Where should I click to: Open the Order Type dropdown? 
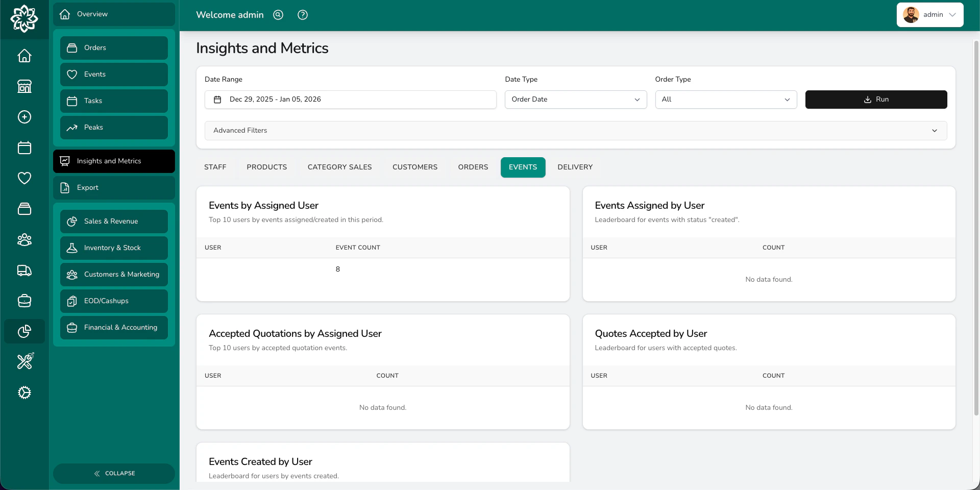pyautogui.click(x=725, y=100)
